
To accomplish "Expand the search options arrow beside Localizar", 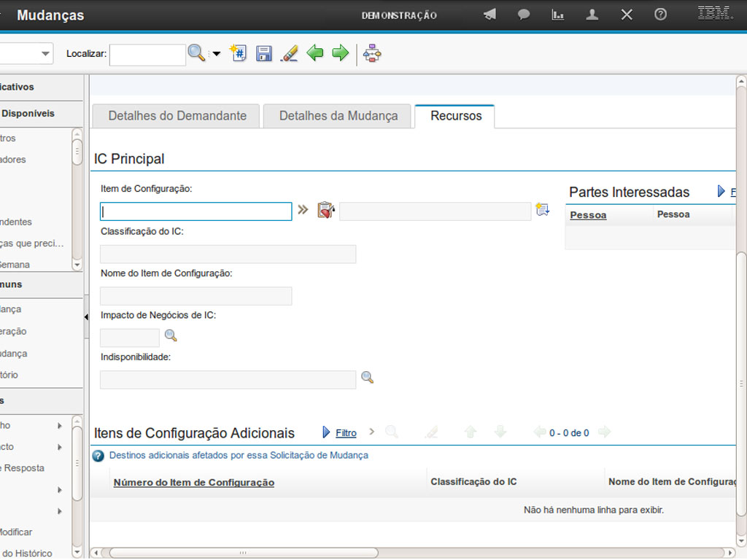I will coord(216,54).
